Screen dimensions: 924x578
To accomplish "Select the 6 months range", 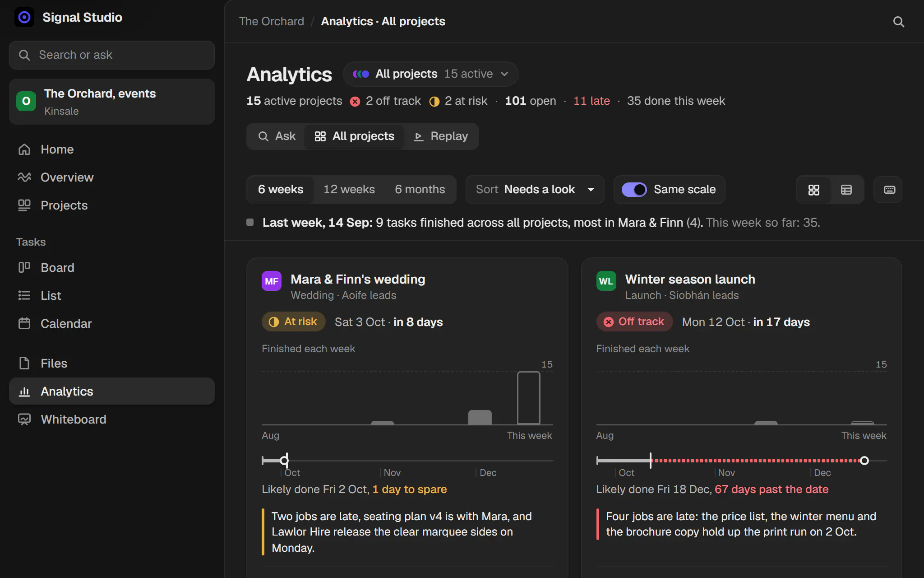I will tap(420, 190).
